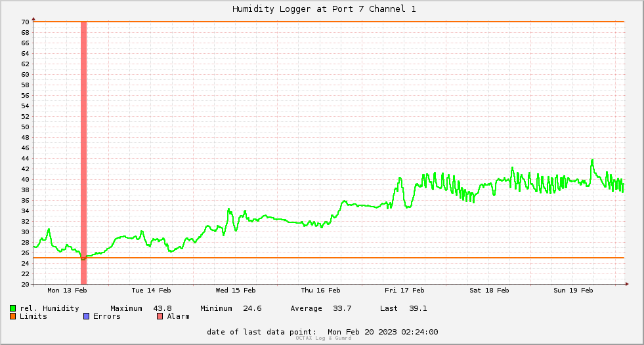This screenshot has height=345, width=644.
Task: Click the 'Last' statistic label
Action: click(x=389, y=308)
